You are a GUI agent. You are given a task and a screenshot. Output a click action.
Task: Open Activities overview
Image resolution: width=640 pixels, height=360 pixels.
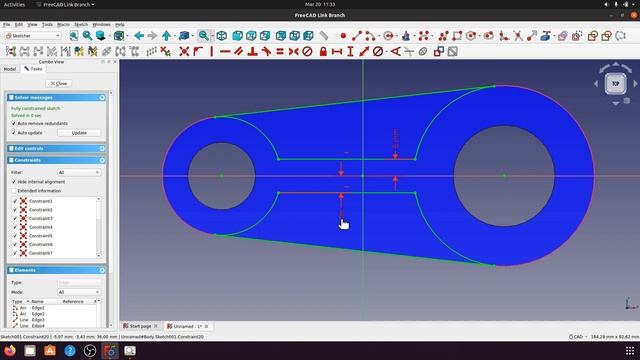14,4
